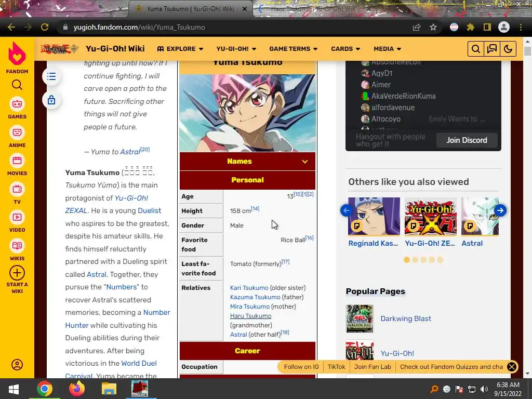Open Haru Tsukumo relative link
This screenshot has width=532, height=399.
click(251, 316)
